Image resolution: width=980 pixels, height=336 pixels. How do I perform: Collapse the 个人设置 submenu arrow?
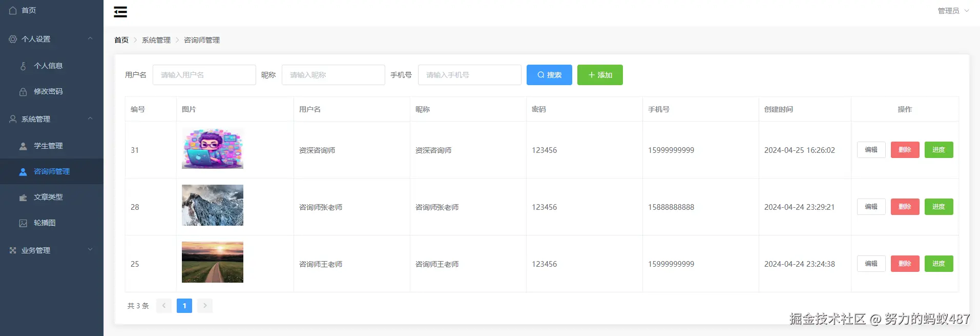pyautogui.click(x=90, y=38)
